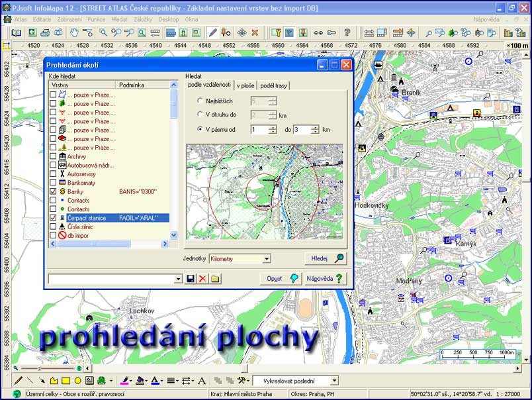Switch to the v ploše tab
Viewport: 532px width, 400px height.
(x=245, y=85)
